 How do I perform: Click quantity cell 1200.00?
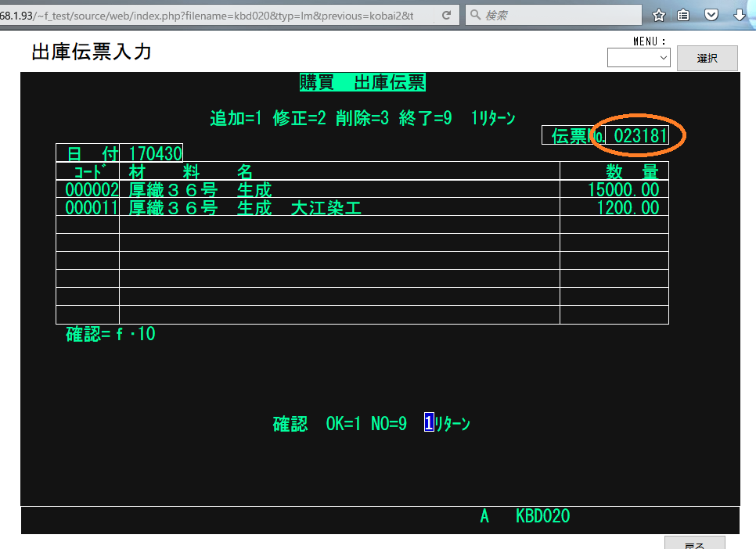pyautogui.click(x=628, y=207)
